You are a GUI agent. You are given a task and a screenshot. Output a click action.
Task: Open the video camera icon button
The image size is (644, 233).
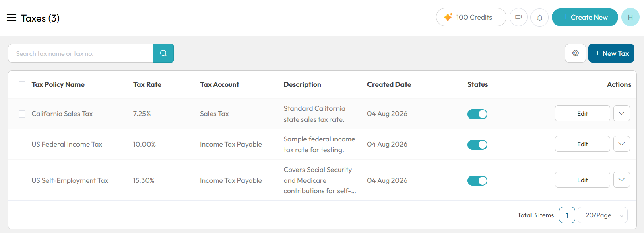(518, 17)
